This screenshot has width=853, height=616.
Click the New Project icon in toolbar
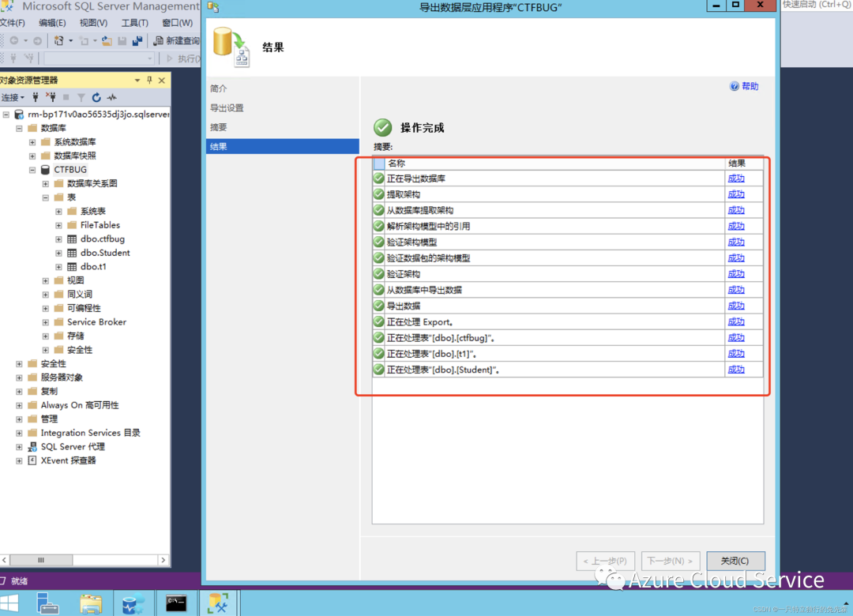tap(58, 41)
